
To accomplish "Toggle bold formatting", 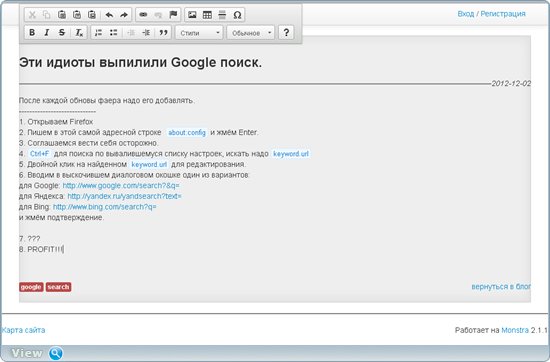I will [x=32, y=33].
